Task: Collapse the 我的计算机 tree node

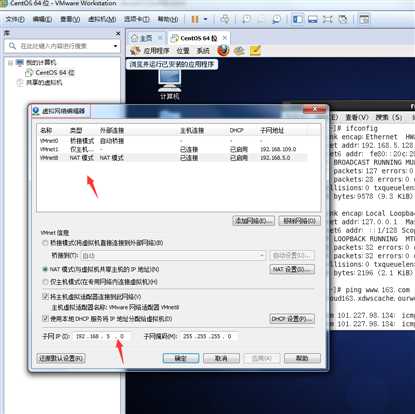Action: point(10,63)
